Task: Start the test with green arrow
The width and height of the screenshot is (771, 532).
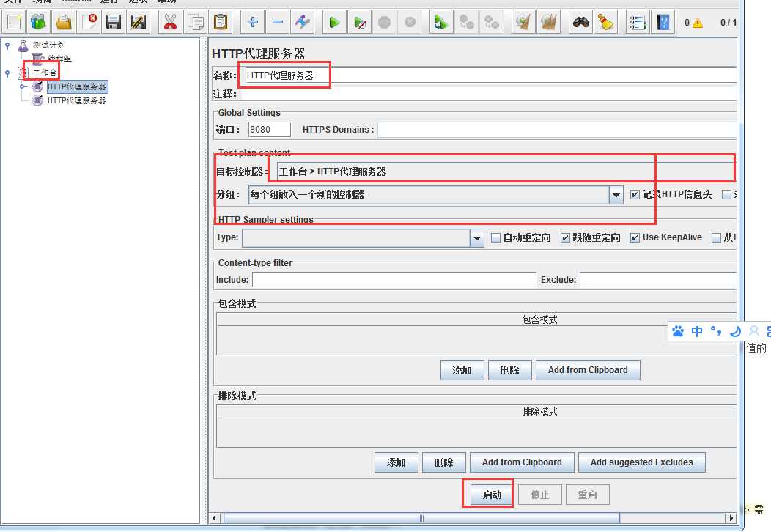Action: (x=334, y=22)
